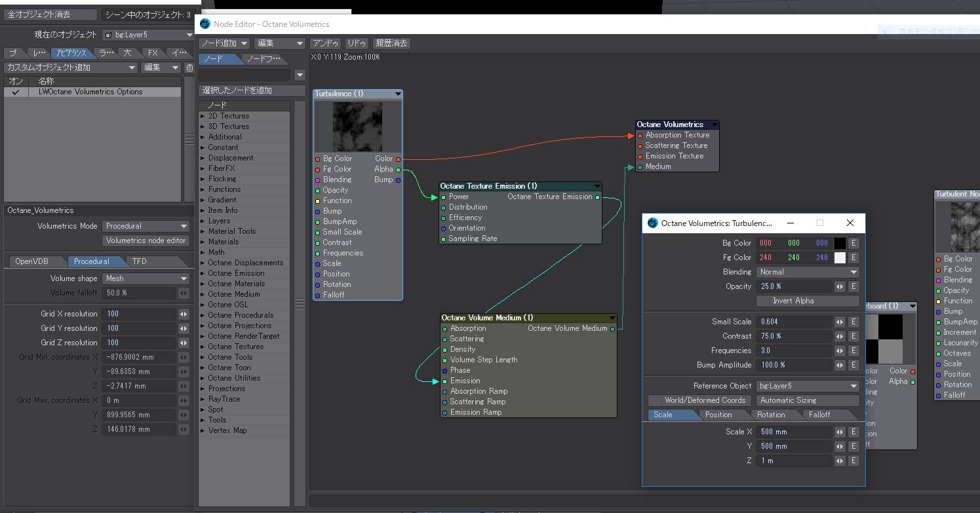The height and width of the screenshot is (513, 980).
Task: Open the Reference Object dropdown
Action: pyautogui.click(x=808, y=386)
